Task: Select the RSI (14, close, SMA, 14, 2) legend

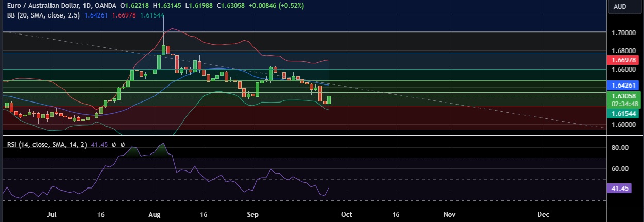Action: click(x=47, y=145)
